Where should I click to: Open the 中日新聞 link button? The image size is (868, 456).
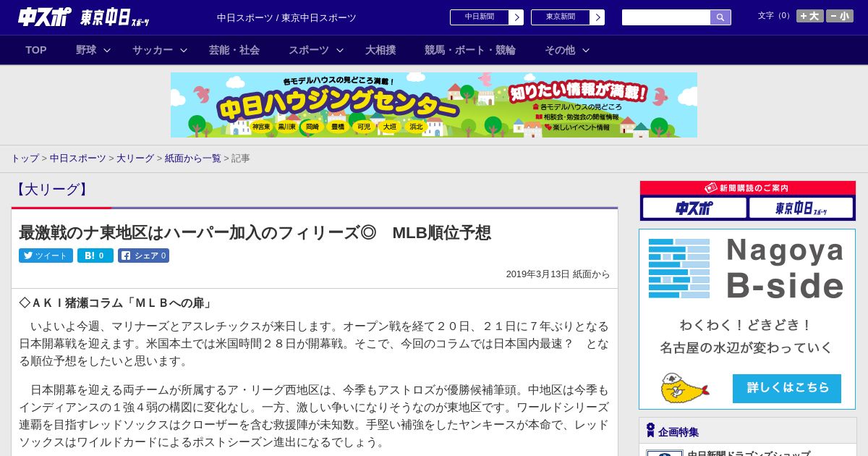pos(479,17)
